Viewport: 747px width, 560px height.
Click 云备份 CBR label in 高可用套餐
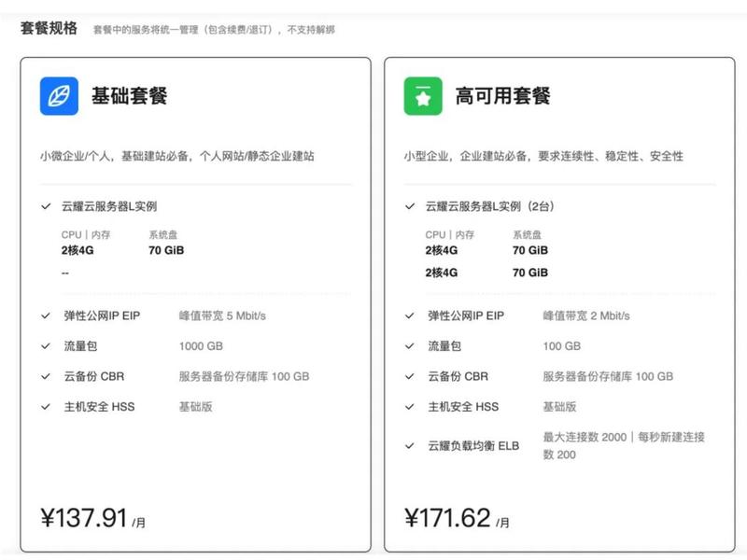pyautogui.click(x=458, y=376)
